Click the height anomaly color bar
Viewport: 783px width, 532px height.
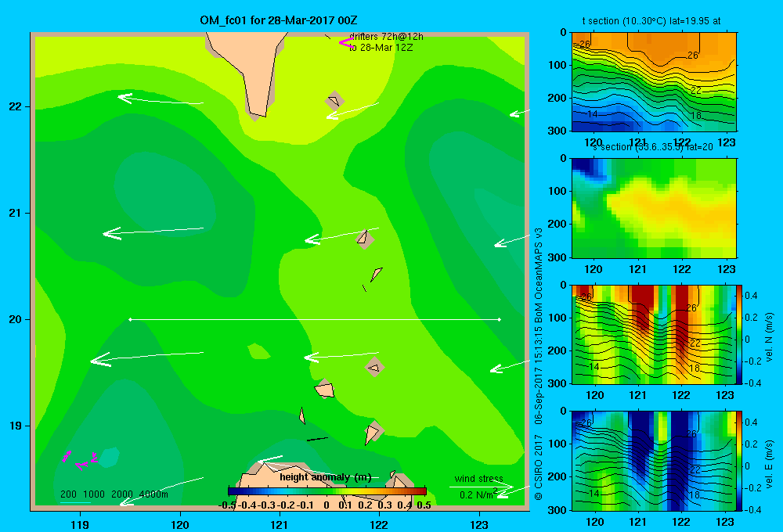(327, 491)
